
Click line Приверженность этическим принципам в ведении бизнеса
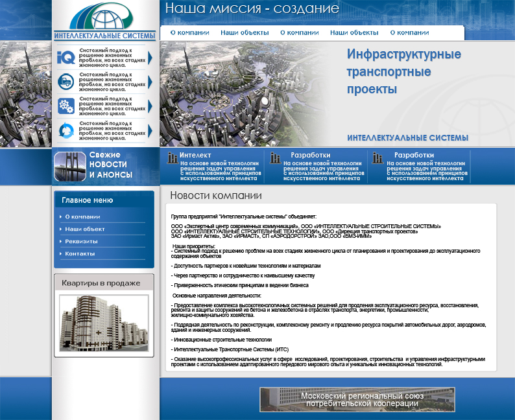240,285
